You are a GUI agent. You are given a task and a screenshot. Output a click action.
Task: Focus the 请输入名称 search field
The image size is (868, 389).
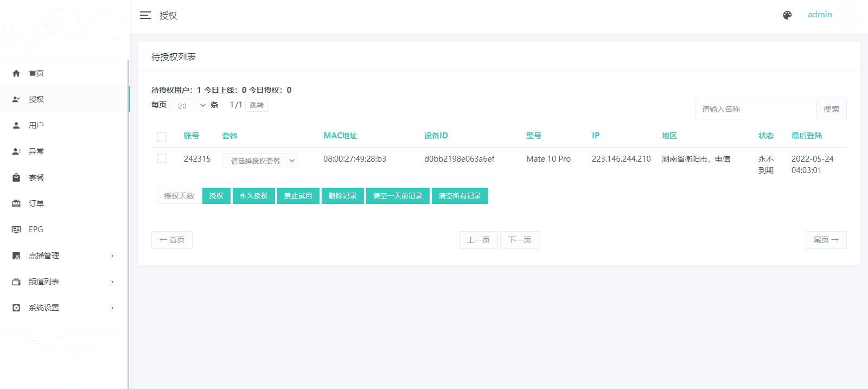tap(756, 109)
